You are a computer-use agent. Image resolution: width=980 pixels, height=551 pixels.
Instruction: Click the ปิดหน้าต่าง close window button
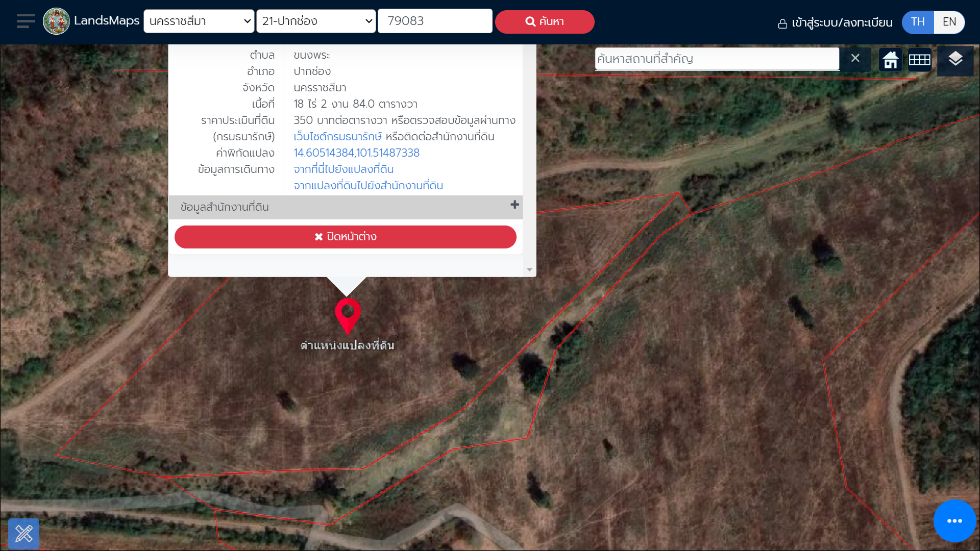click(x=346, y=237)
